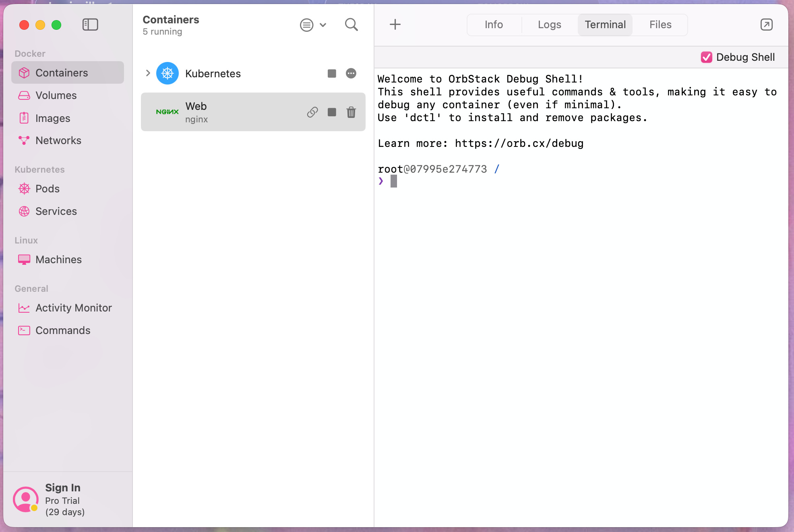Open Kubernetes more options ellipsis
794x532 pixels.
coord(351,73)
